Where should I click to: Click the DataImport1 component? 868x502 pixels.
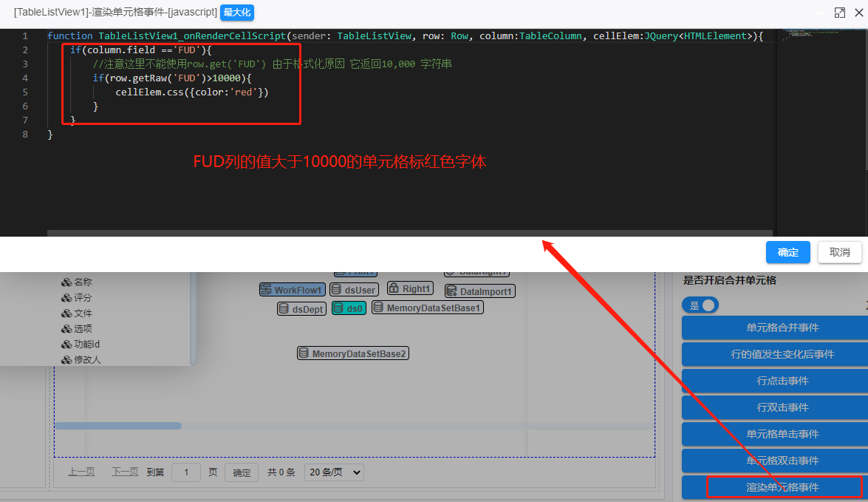coord(479,291)
